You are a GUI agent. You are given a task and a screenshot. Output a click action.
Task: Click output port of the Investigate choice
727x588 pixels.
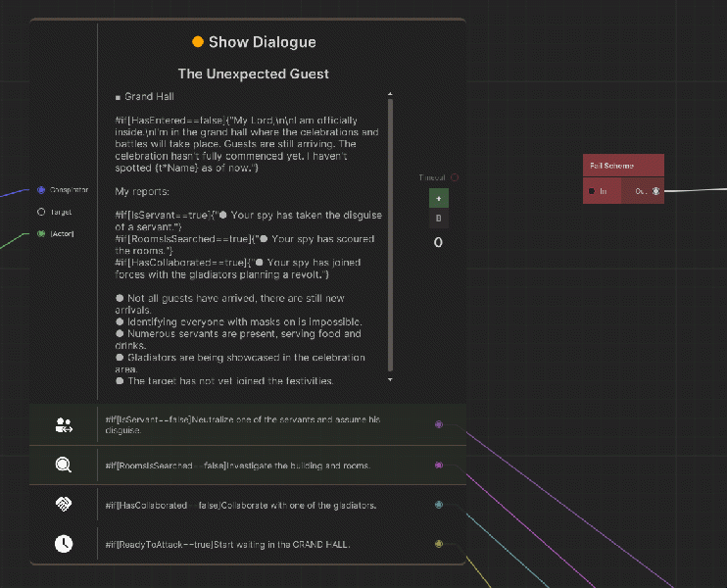(439, 465)
